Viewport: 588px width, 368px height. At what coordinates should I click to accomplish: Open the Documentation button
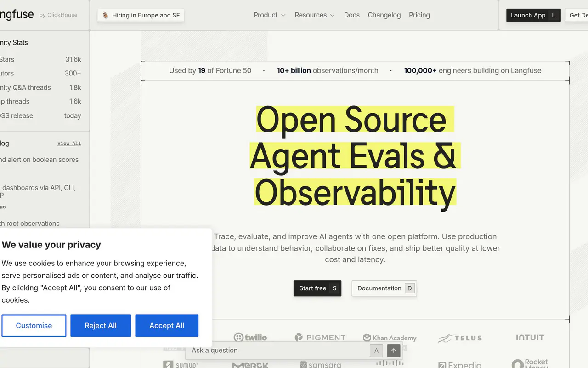(384, 288)
